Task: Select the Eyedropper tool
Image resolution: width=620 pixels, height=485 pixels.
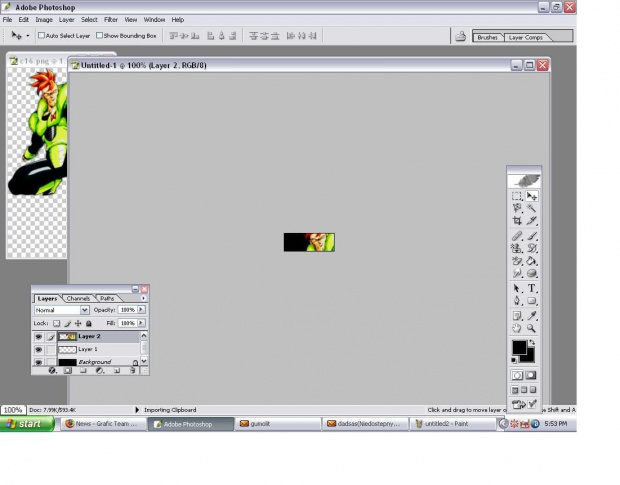Action: click(x=531, y=316)
